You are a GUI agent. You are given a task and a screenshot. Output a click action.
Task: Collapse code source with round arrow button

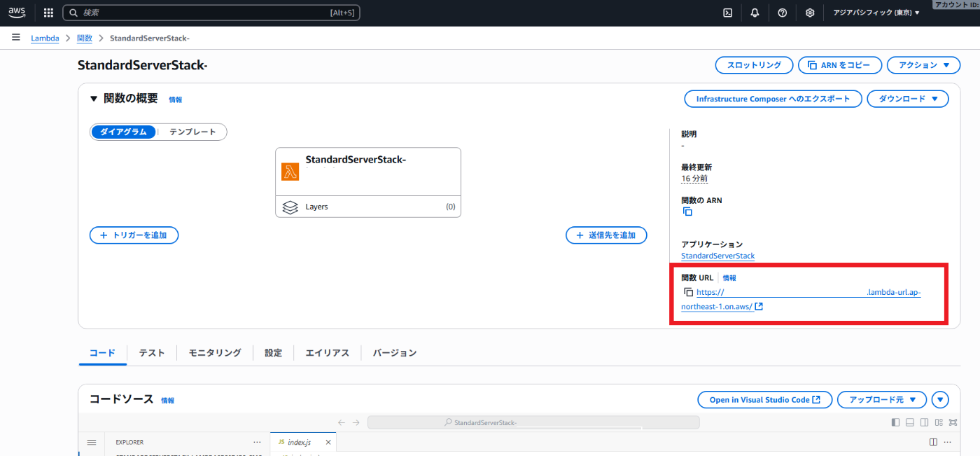(x=941, y=400)
